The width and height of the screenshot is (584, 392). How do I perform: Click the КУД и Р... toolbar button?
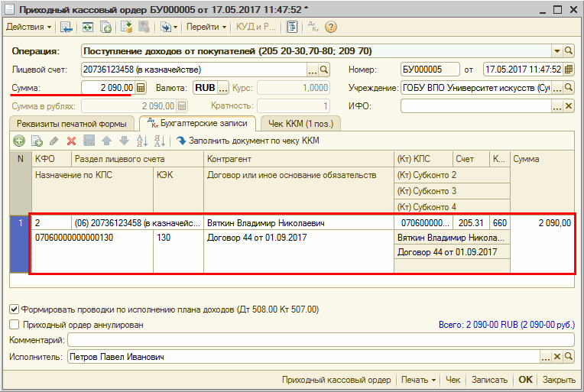point(256,27)
